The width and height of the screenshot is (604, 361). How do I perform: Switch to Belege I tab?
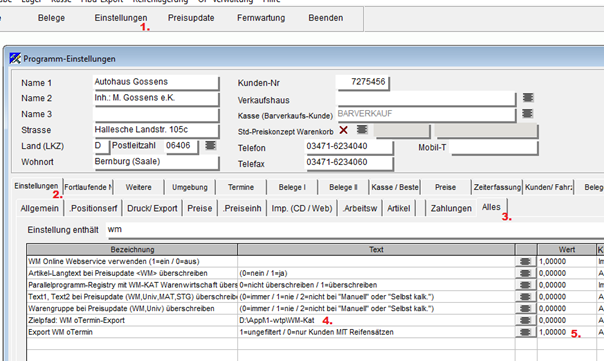coord(292,187)
